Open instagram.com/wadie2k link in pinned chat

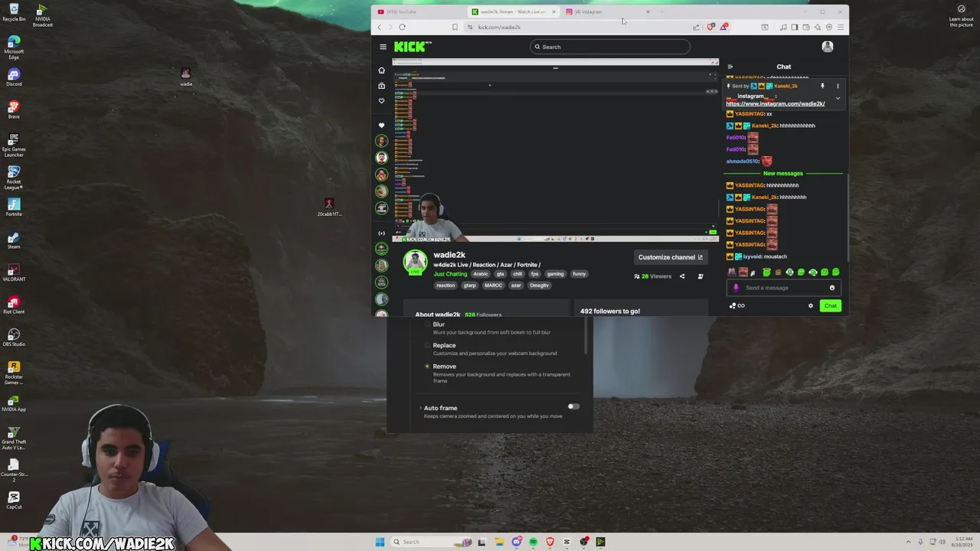point(775,103)
